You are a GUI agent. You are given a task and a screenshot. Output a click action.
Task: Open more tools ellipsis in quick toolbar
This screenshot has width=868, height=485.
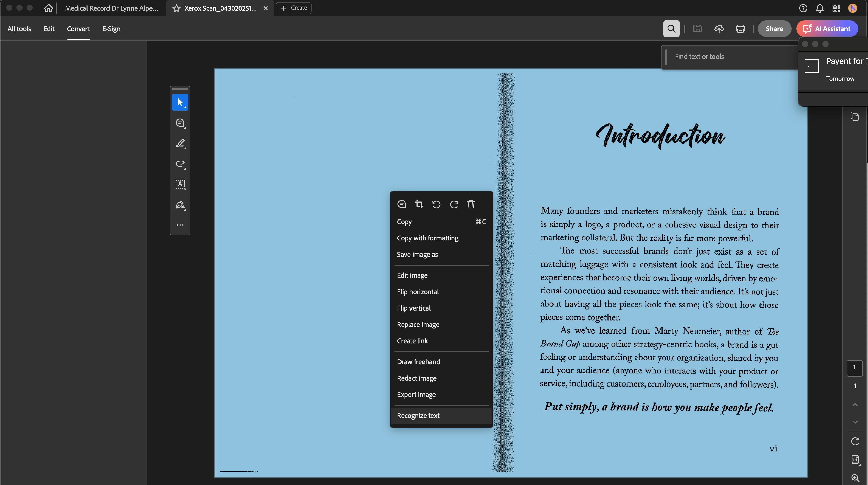(x=180, y=225)
